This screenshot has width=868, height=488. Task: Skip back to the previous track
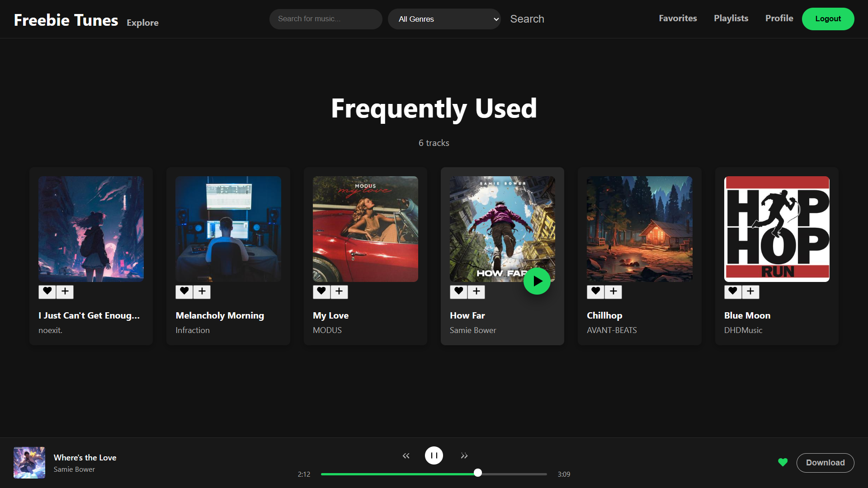406,455
